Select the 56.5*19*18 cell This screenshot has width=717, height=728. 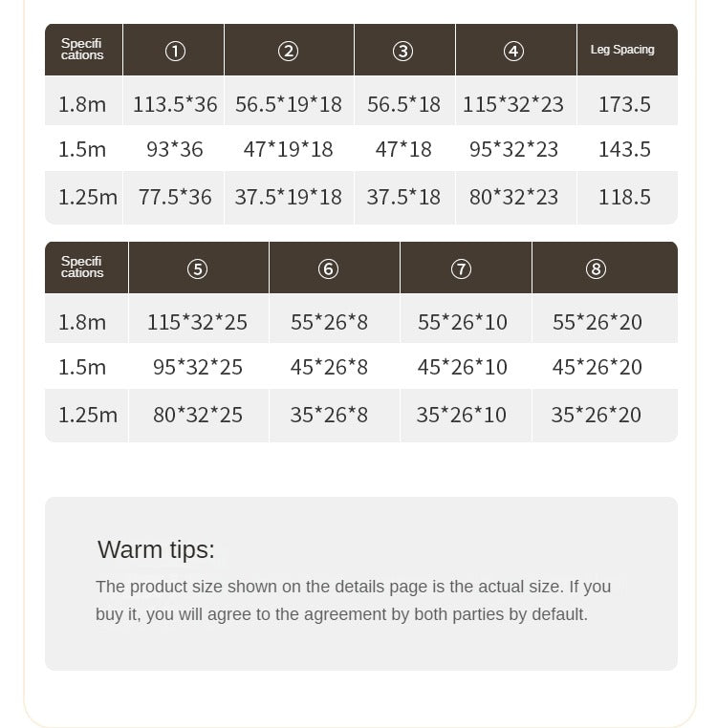tap(289, 104)
